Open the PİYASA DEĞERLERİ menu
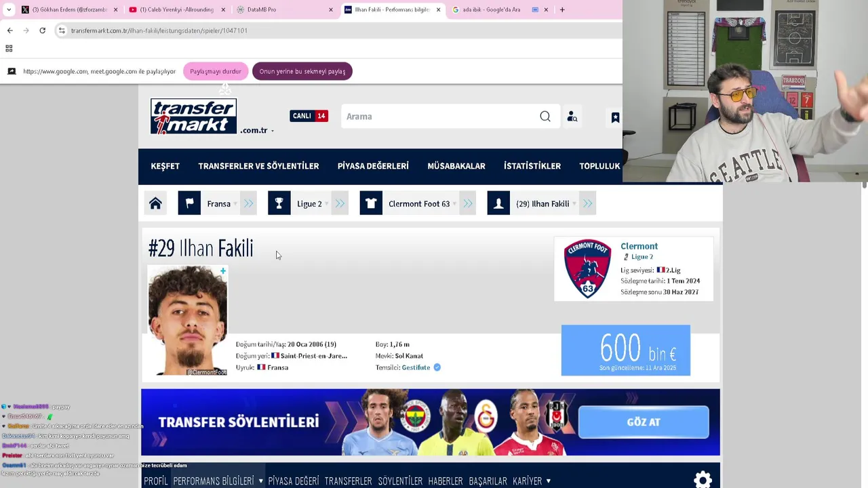This screenshot has width=868, height=488. click(x=373, y=166)
